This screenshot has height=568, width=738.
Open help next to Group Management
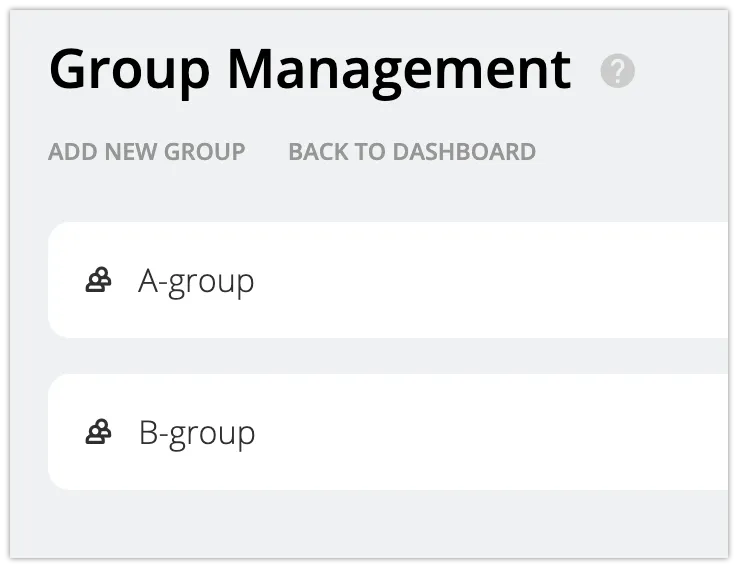pos(617,71)
